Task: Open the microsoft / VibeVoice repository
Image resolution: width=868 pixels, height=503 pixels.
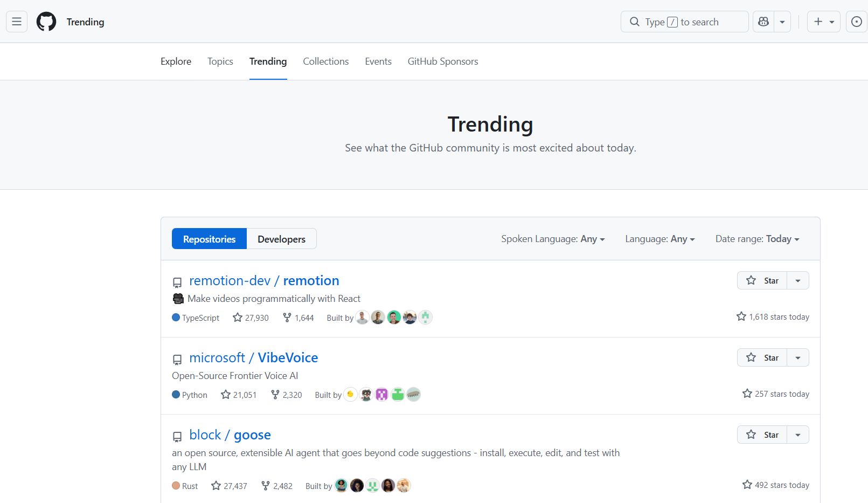Action: click(x=254, y=358)
